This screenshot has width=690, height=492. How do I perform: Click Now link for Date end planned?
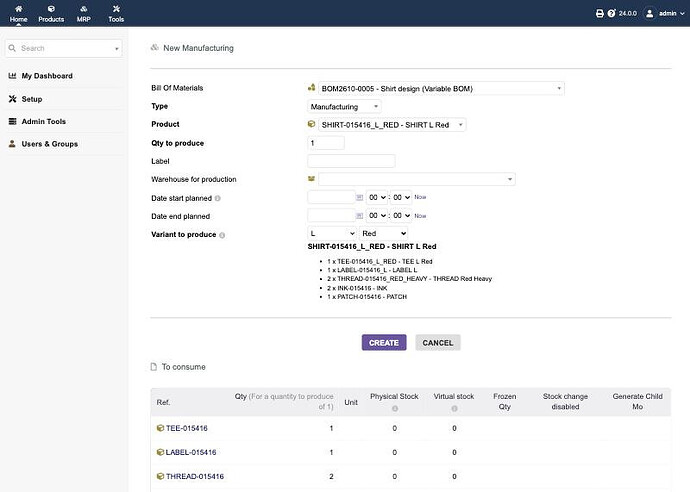point(420,216)
